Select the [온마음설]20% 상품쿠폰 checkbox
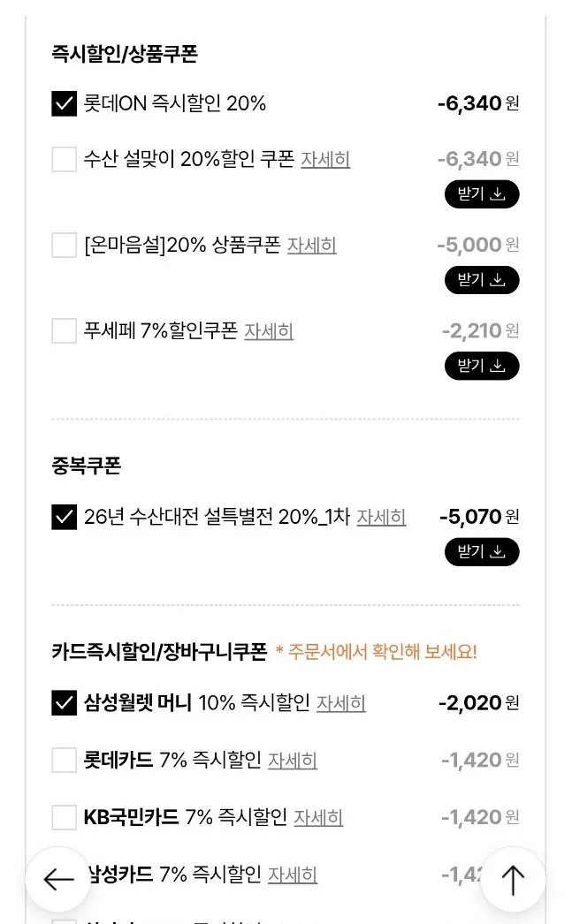Image resolution: width=572 pixels, height=924 pixels. coord(65,245)
